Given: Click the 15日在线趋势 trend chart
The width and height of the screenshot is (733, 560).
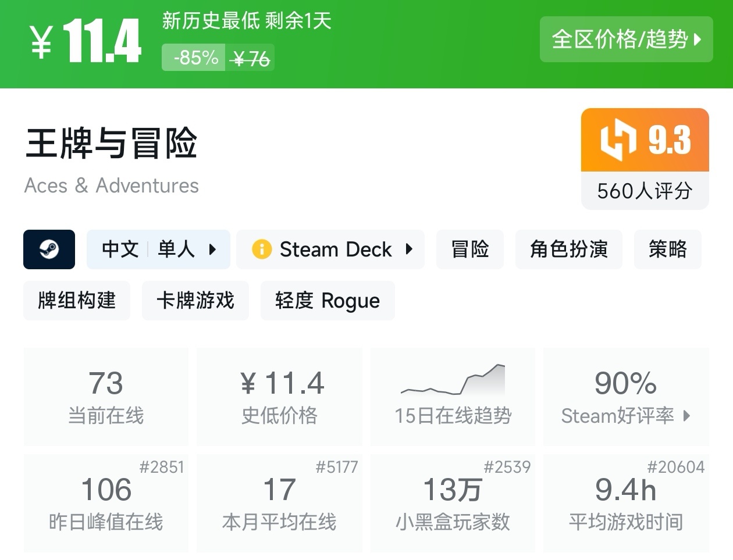Looking at the screenshot, I should [x=453, y=381].
